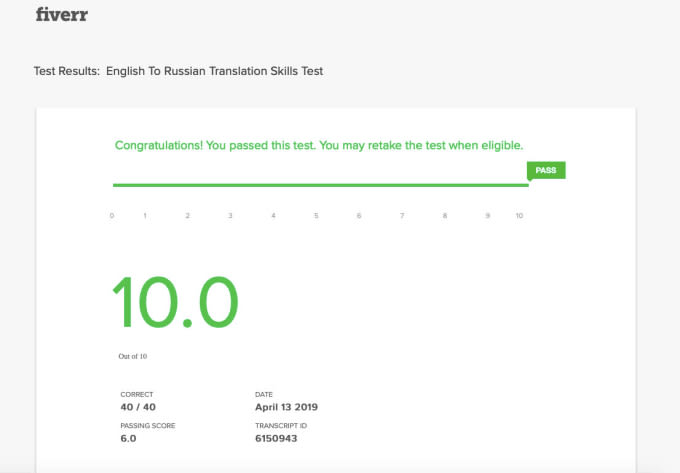This screenshot has width=680, height=473.
Task: Click scale number 0 under the bar
Action: click(112, 216)
